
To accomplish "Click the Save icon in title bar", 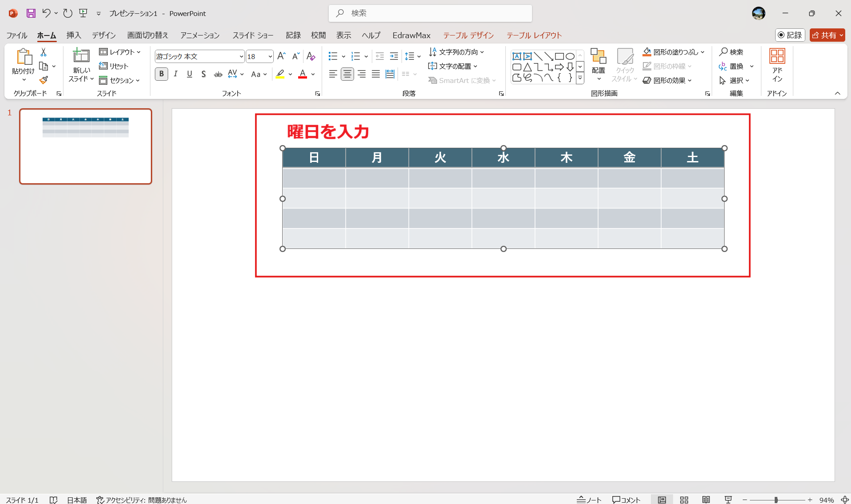I will tap(31, 13).
